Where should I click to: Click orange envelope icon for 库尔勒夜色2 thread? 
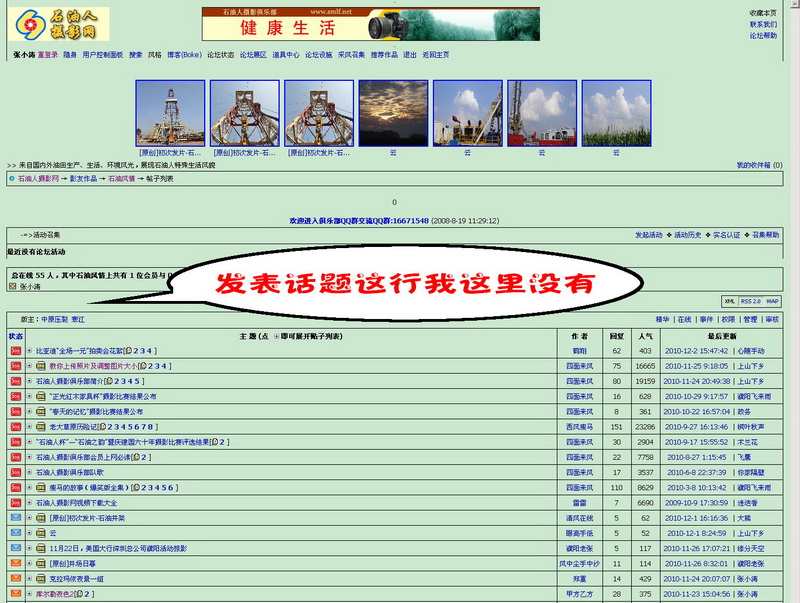click(x=16, y=594)
